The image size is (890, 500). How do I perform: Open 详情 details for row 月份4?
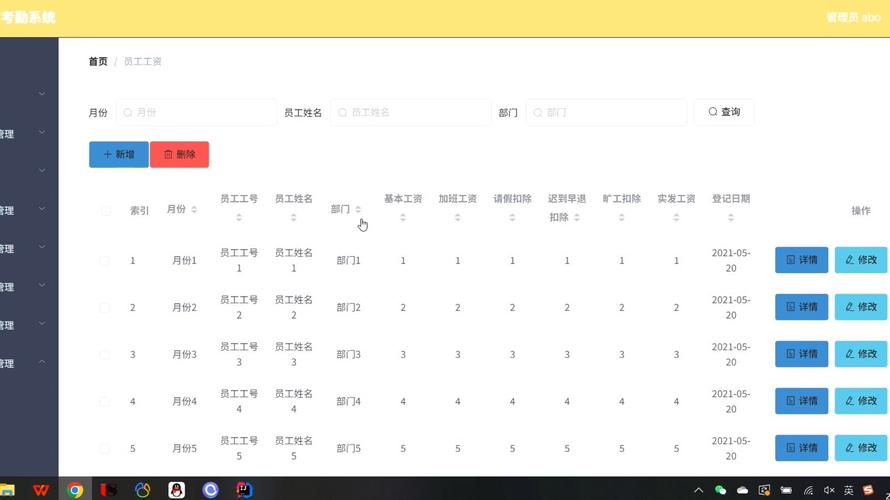tap(801, 401)
